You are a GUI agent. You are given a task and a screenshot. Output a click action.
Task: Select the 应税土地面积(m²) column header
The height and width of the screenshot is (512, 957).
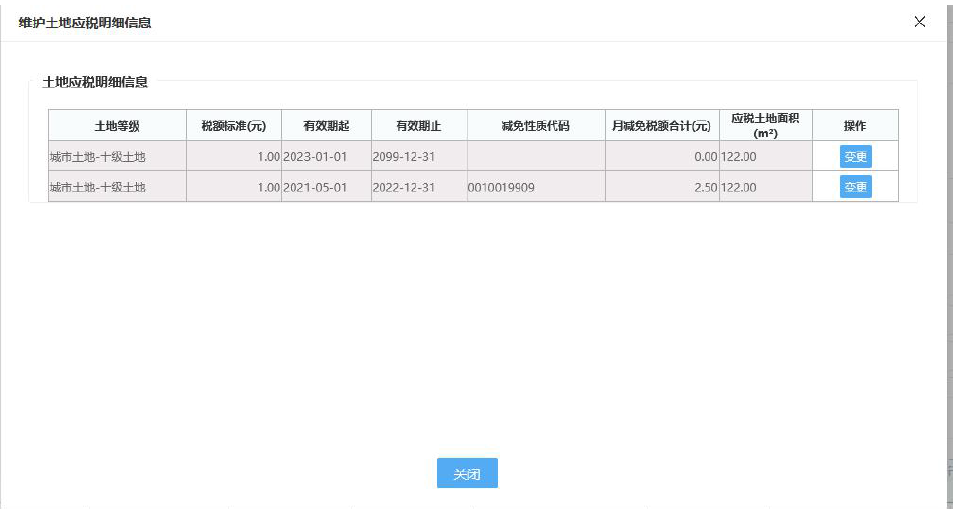point(766,126)
